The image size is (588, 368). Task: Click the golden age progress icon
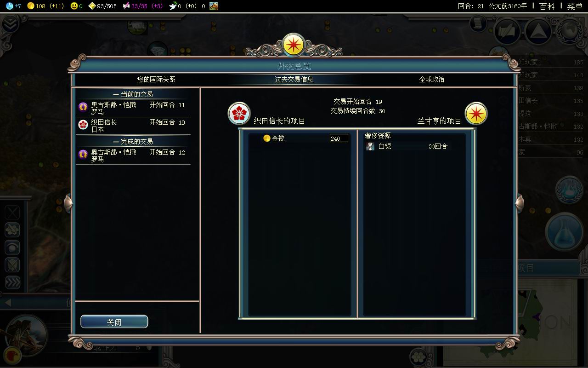point(92,6)
